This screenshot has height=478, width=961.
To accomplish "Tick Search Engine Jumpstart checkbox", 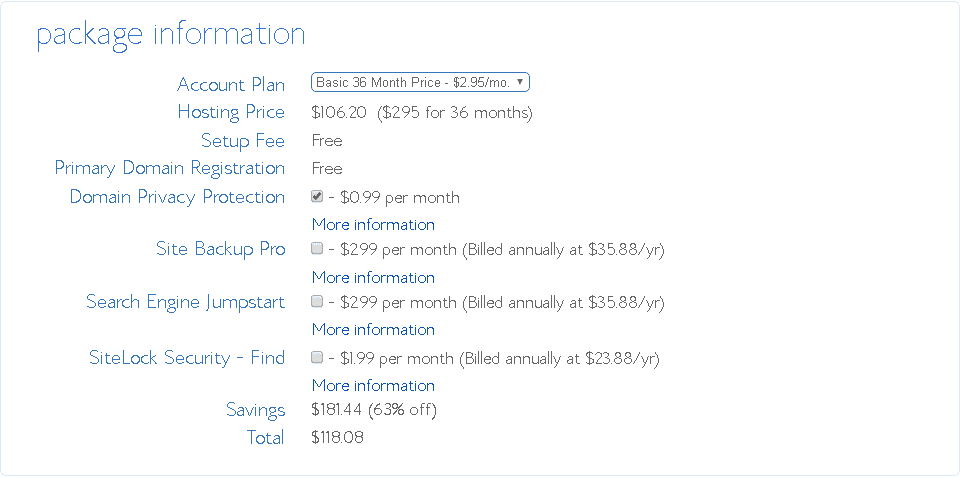I will tap(317, 301).
